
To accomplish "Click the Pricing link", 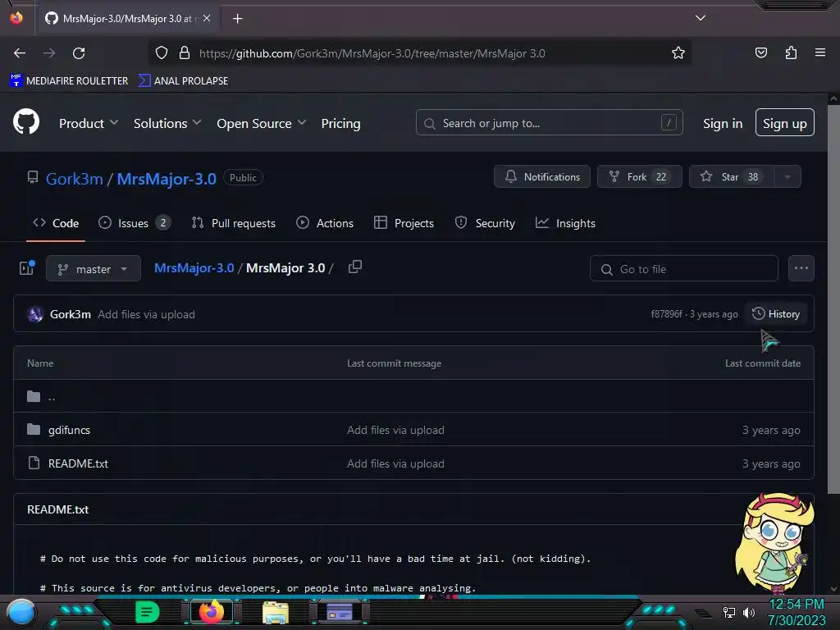I will point(340,123).
